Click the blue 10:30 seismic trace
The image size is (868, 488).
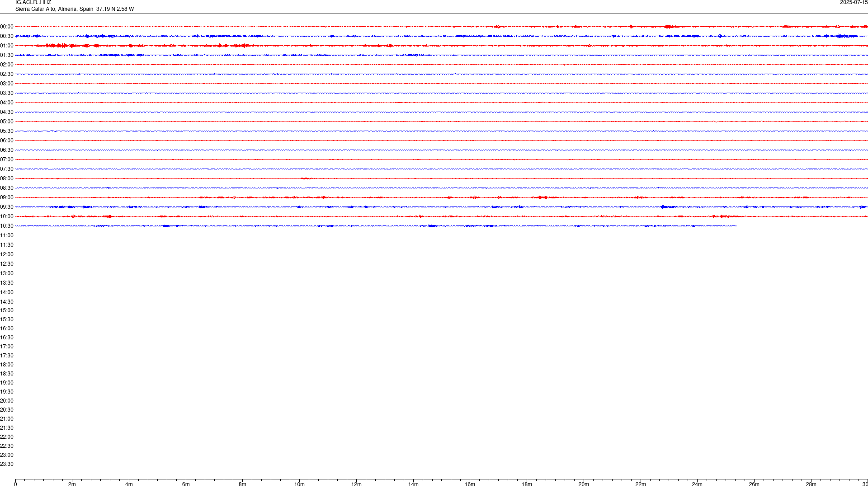pos(376,226)
